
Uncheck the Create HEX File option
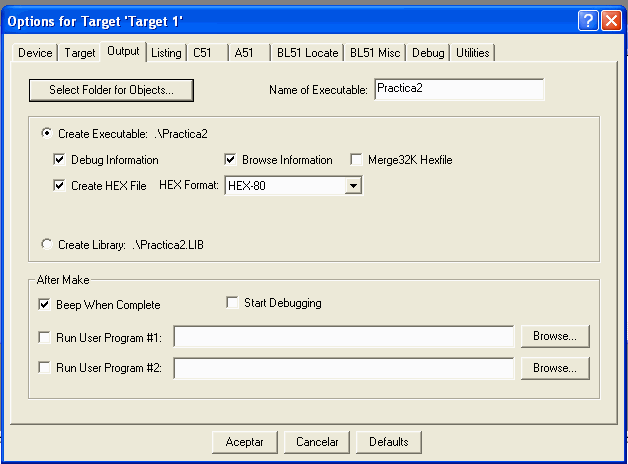60,185
